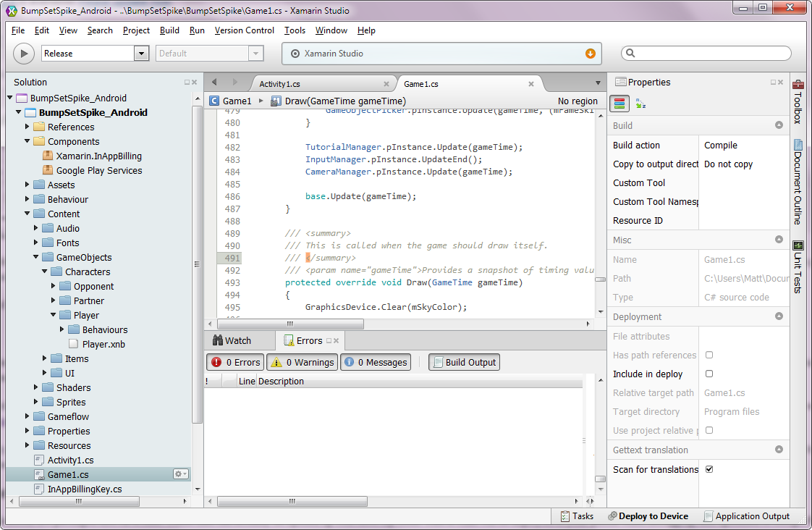The image size is (812, 530).
Task: Click the Build action Compile value
Action: pyautogui.click(x=720, y=145)
